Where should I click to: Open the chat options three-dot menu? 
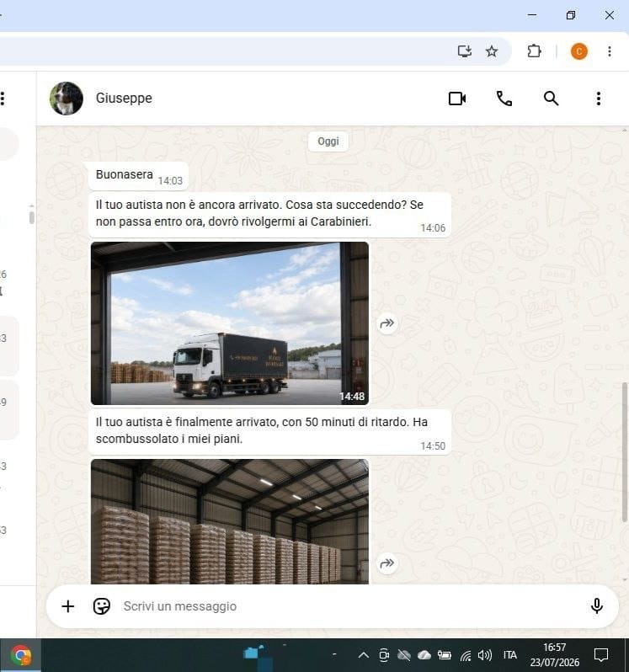tap(599, 99)
